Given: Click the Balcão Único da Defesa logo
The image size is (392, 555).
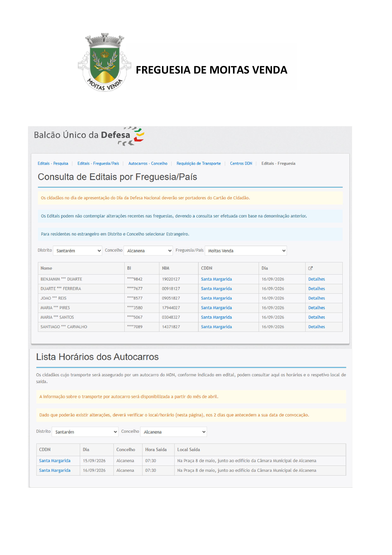Looking at the screenshot, I should (x=89, y=136).
